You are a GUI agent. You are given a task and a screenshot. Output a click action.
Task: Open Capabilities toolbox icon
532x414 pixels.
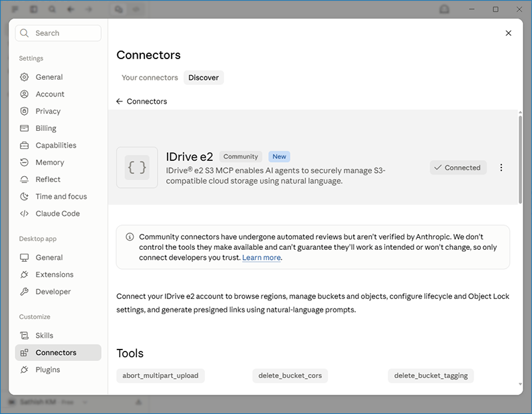[24, 145]
